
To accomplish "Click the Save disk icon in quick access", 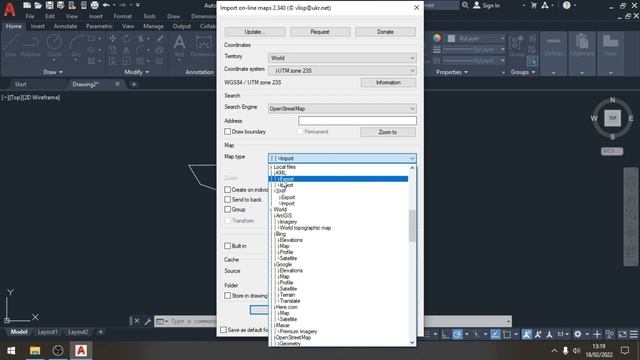I will (49, 5).
